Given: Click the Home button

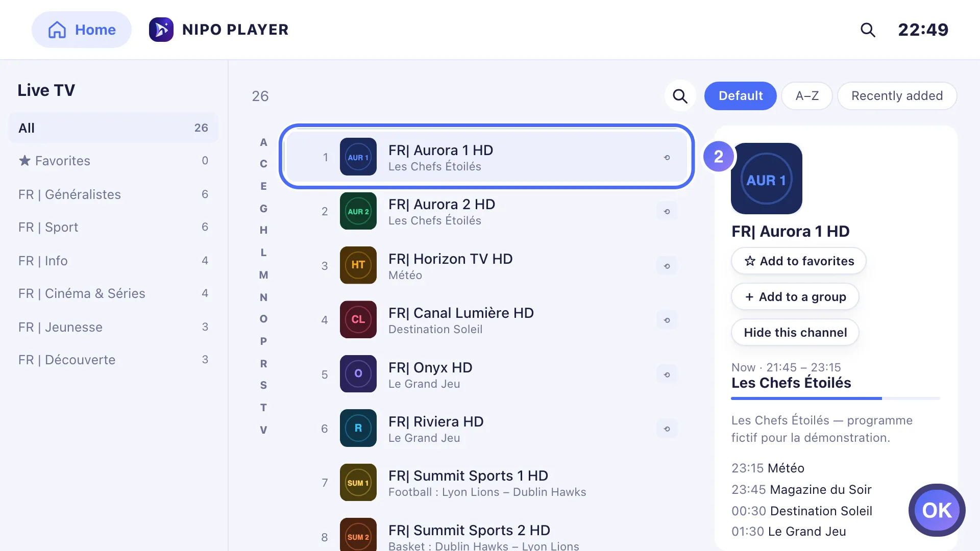Looking at the screenshot, I should [82, 30].
